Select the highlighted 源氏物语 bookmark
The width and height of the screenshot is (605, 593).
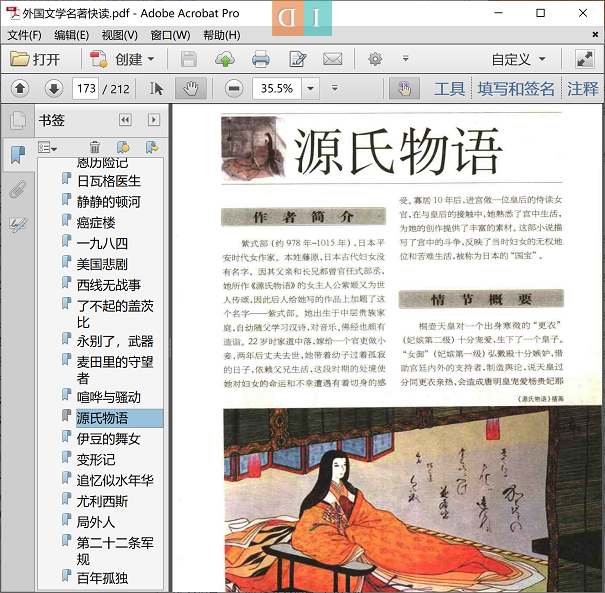point(119,418)
